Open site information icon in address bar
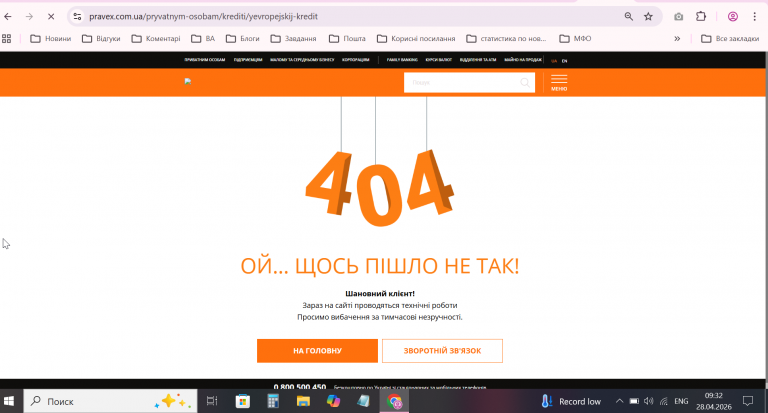The height and width of the screenshot is (413, 768). click(x=77, y=17)
